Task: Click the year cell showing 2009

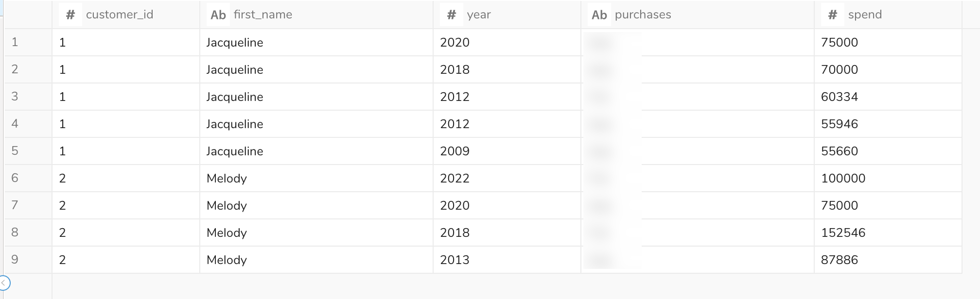Action: coord(455,151)
